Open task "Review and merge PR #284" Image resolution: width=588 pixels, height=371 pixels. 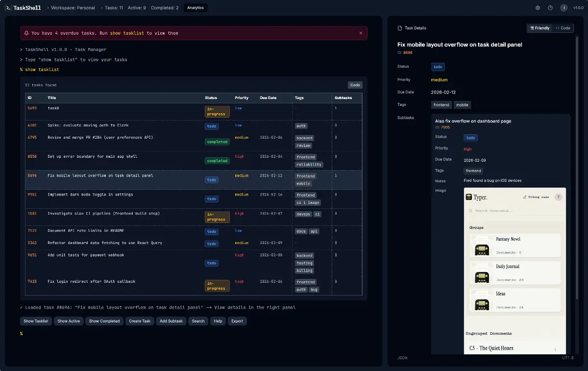(x=100, y=138)
